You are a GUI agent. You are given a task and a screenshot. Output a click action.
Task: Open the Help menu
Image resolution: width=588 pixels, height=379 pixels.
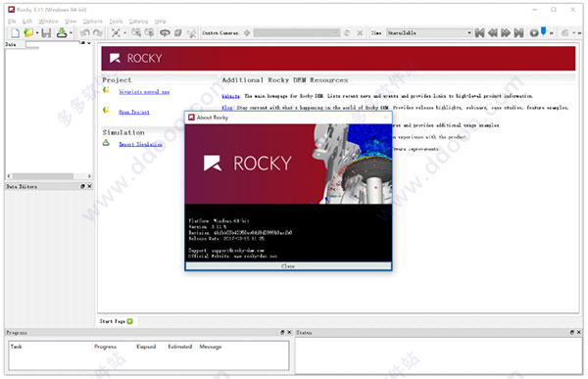161,22
